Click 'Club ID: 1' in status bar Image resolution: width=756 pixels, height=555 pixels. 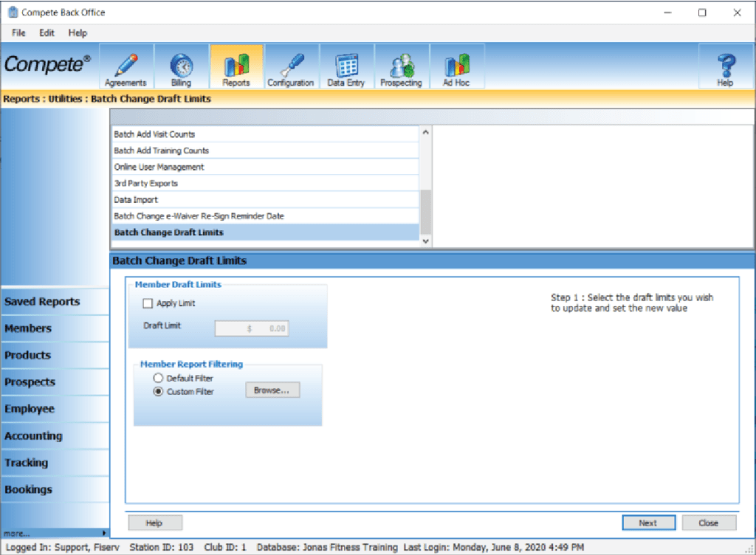pyautogui.click(x=225, y=548)
